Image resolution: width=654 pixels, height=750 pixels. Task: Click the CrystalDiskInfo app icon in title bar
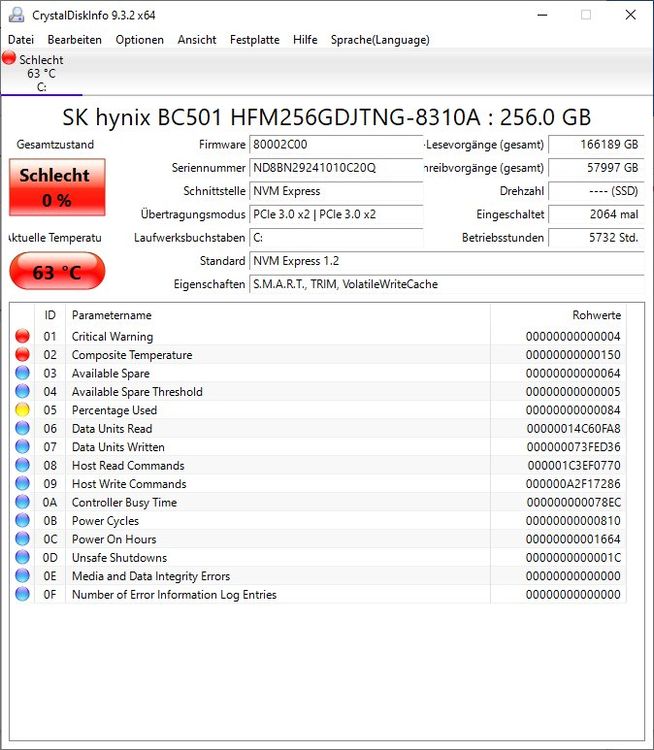click(x=16, y=15)
